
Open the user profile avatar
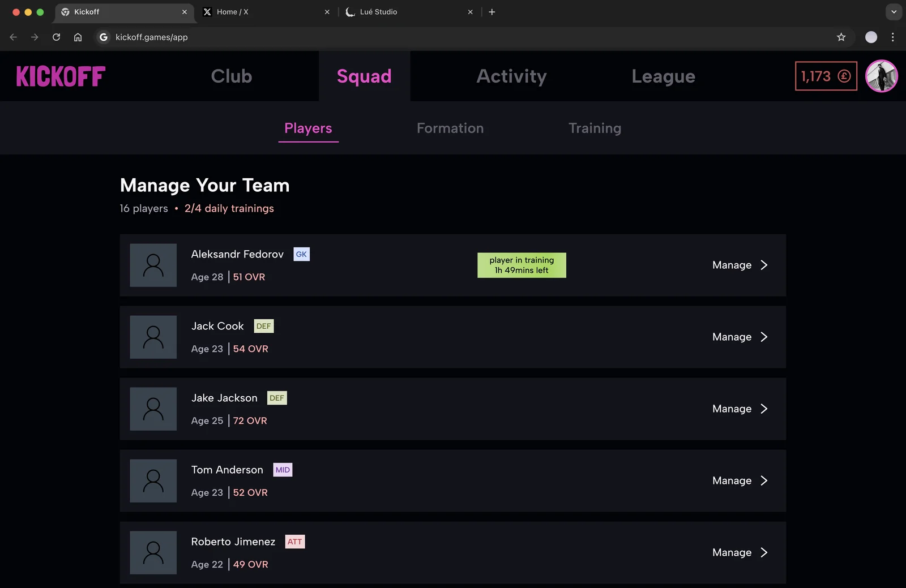882,76
